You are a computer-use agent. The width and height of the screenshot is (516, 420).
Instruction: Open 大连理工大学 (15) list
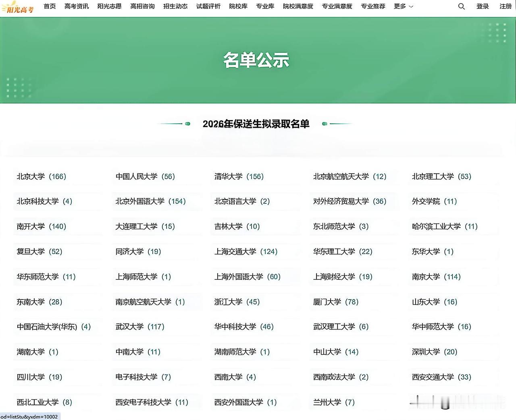click(x=145, y=226)
